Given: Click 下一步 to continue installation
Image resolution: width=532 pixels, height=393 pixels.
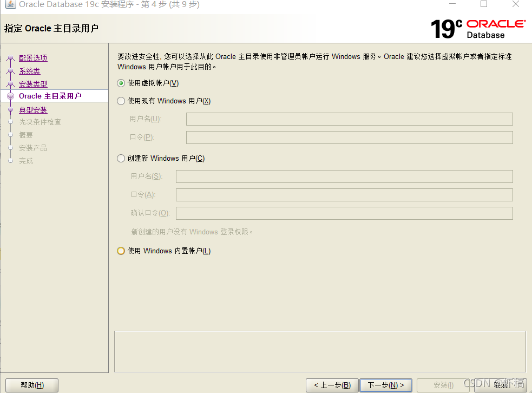Looking at the screenshot, I should tap(386, 385).
